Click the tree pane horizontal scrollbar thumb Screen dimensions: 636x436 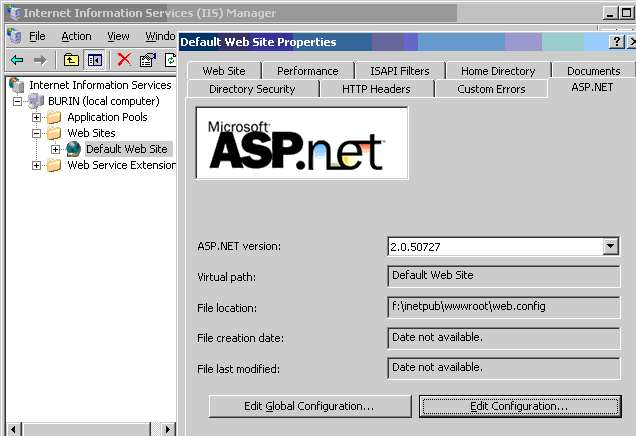tap(86, 429)
